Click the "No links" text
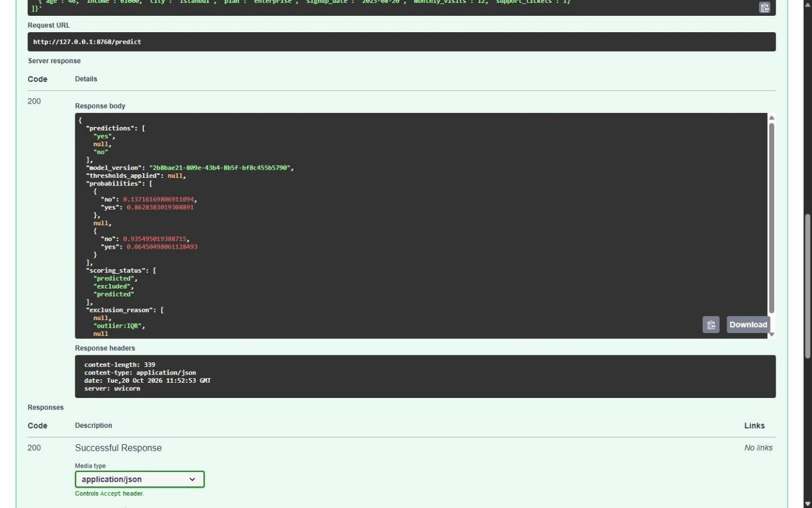812x508 pixels. (758, 448)
